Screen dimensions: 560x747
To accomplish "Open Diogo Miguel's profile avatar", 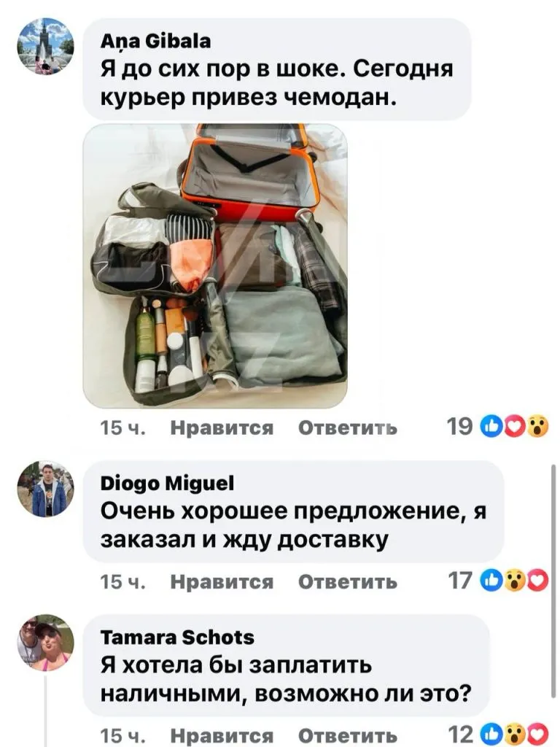I will [x=45, y=489].
